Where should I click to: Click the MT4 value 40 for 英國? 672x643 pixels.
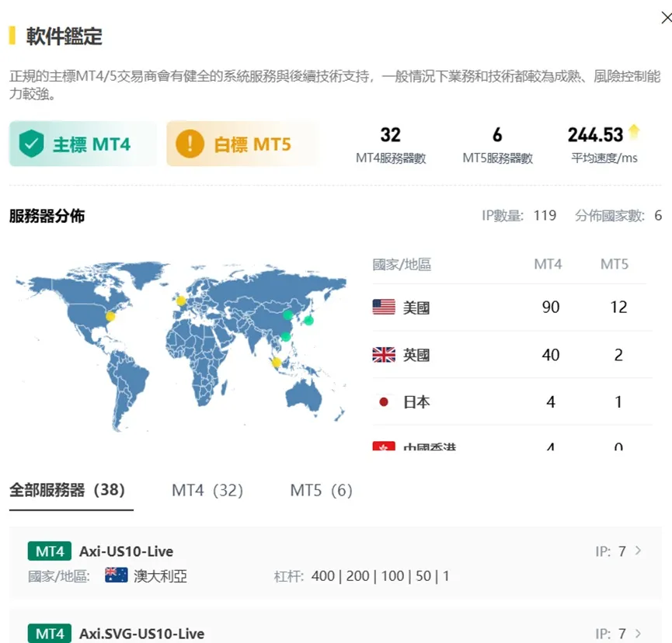551,355
